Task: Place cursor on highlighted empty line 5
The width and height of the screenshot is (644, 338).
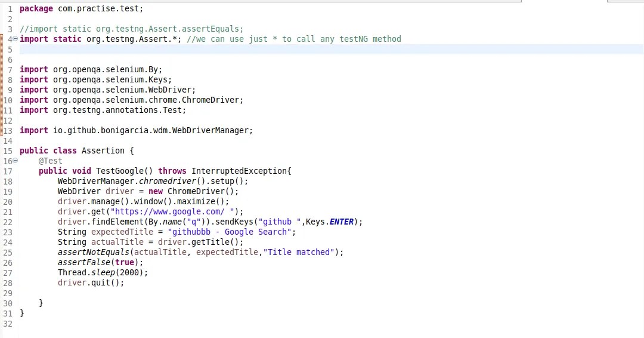Action: [331, 50]
